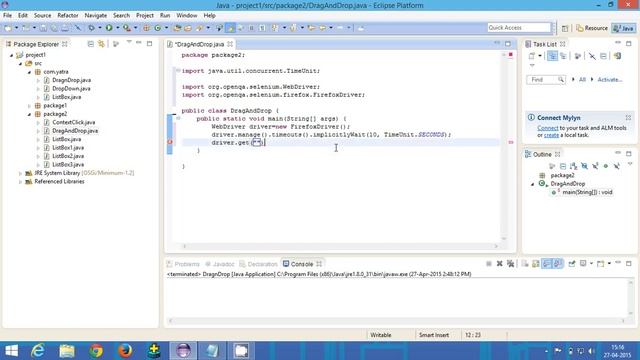Switch to the Java perspective

(x=624, y=28)
